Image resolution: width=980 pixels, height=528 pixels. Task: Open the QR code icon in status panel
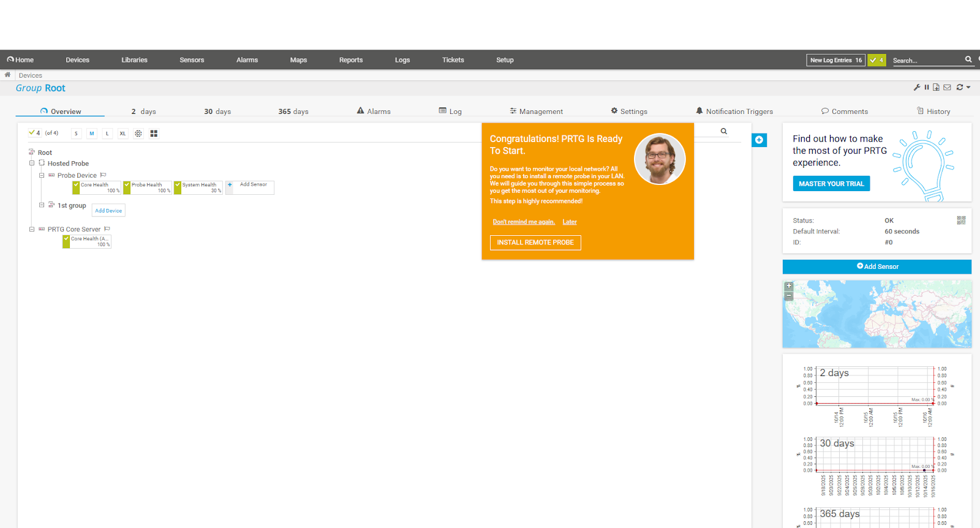click(x=961, y=221)
